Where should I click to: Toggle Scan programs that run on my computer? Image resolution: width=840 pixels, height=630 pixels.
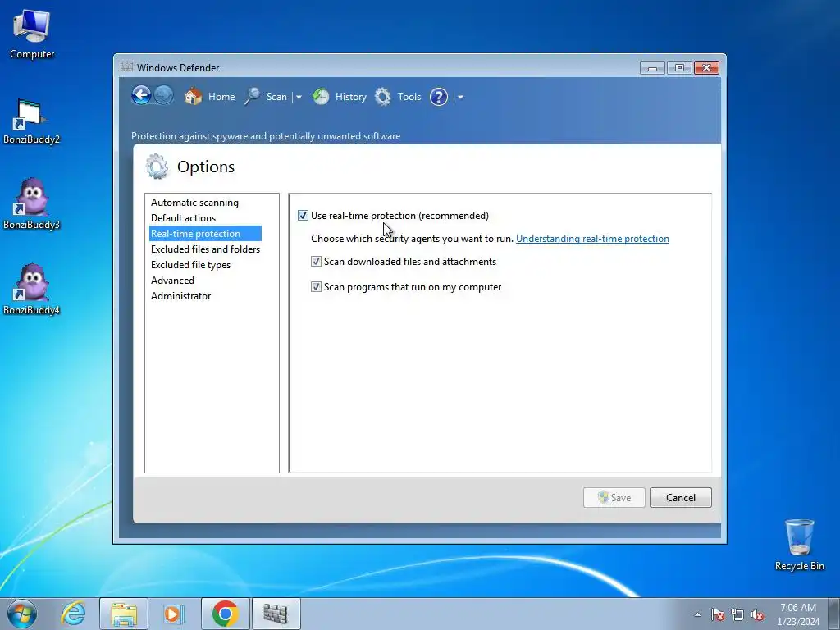(x=316, y=286)
